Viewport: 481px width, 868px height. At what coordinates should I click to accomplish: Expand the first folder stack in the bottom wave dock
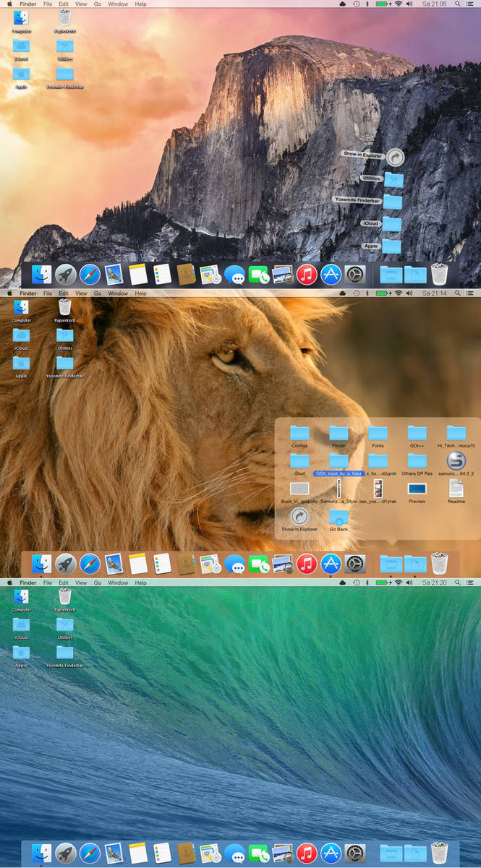[391, 853]
